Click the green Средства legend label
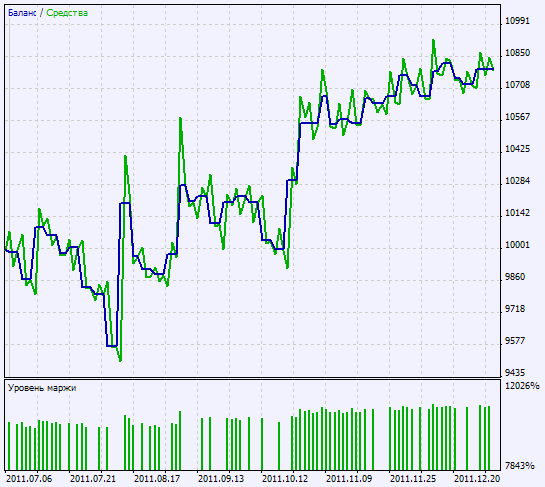Image resolution: width=545 pixels, height=487 pixels. coord(67,13)
